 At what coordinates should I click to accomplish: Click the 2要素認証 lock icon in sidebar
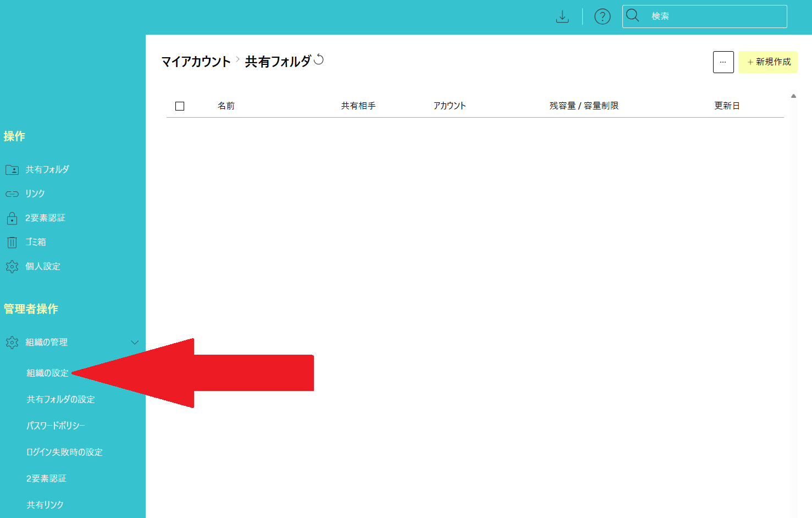click(x=12, y=218)
